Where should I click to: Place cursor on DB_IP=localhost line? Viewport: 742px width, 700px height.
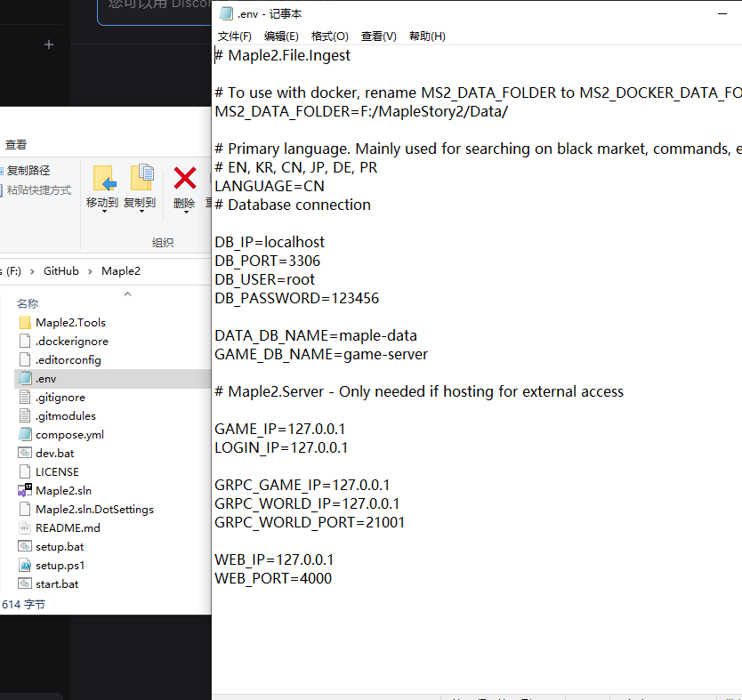pyautogui.click(x=270, y=242)
